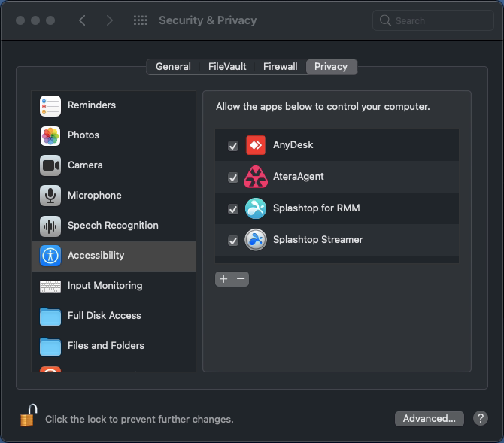504x443 pixels.
Task: Select the Splashtop Streamer name text
Action: (x=318, y=239)
